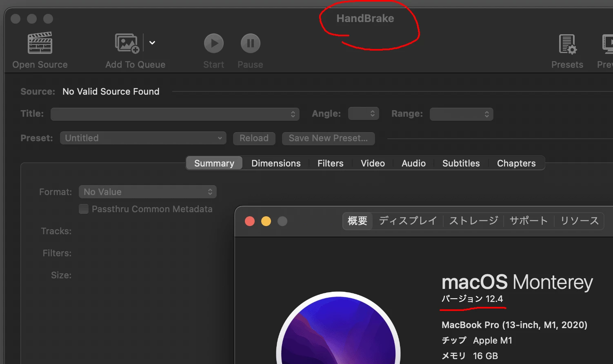Select the 概要 tab in About window
The height and width of the screenshot is (364, 613).
click(358, 221)
